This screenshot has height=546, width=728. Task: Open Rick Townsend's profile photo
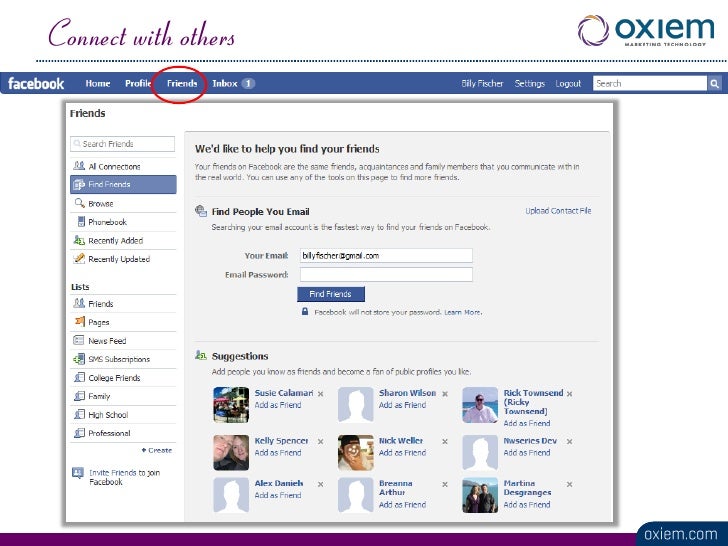click(480, 405)
